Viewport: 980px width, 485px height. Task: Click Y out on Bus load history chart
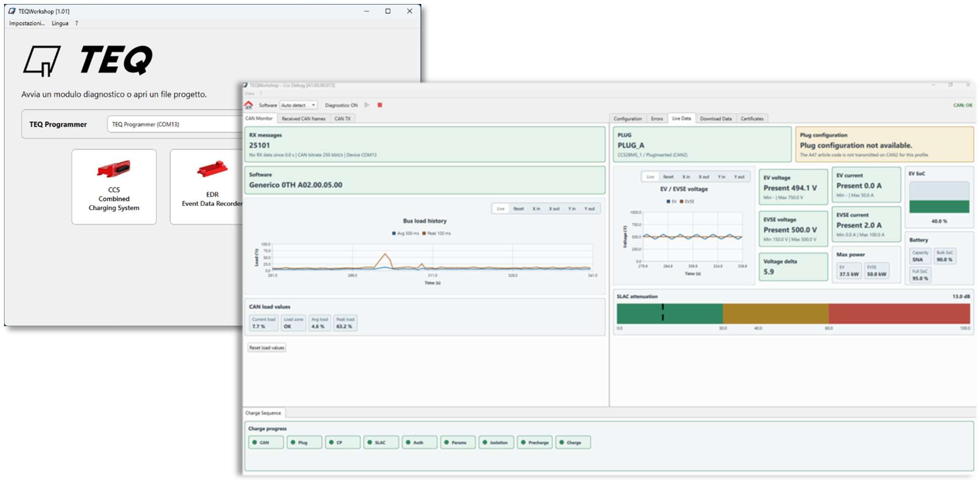[x=589, y=209]
